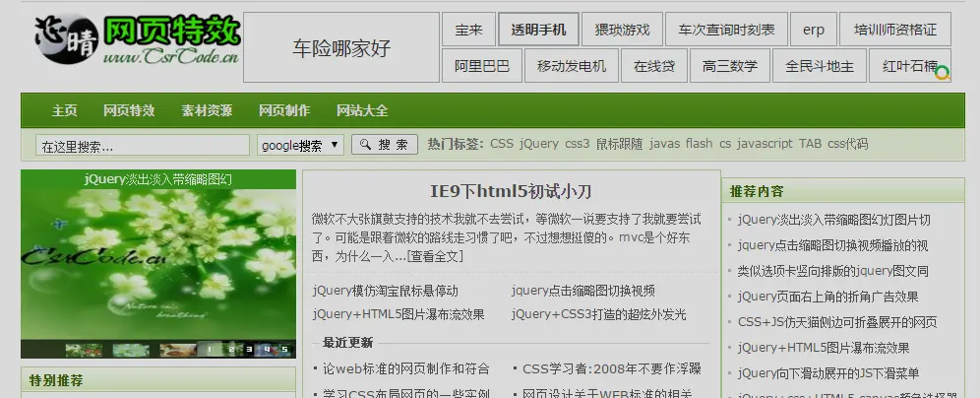Open the 透明手机 ad link

tap(538, 30)
